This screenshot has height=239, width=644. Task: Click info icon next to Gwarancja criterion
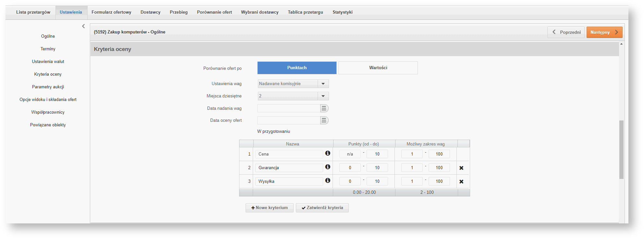pyautogui.click(x=328, y=167)
